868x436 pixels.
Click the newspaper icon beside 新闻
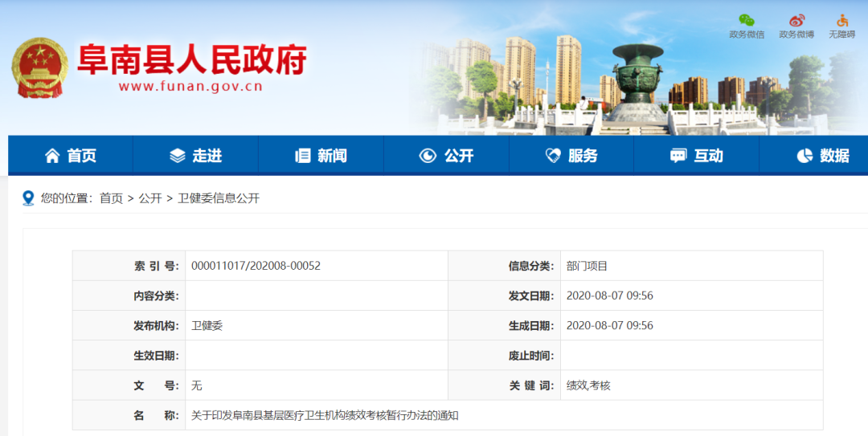click(303, 156)
